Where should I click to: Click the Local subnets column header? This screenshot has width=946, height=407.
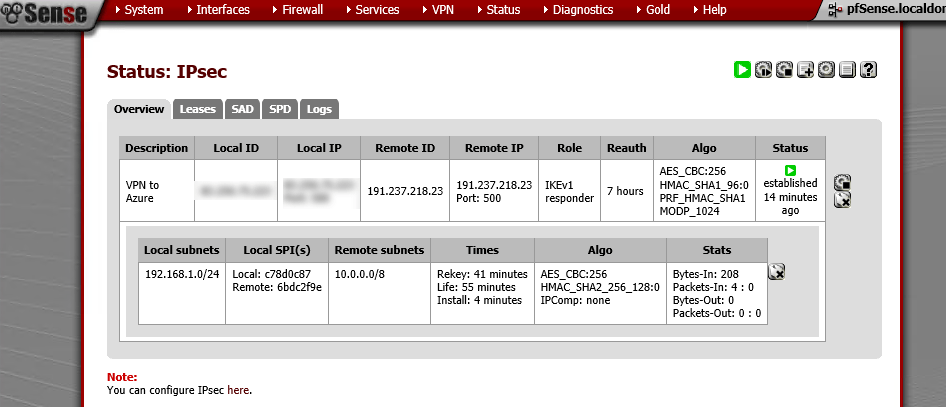point(182,250)
